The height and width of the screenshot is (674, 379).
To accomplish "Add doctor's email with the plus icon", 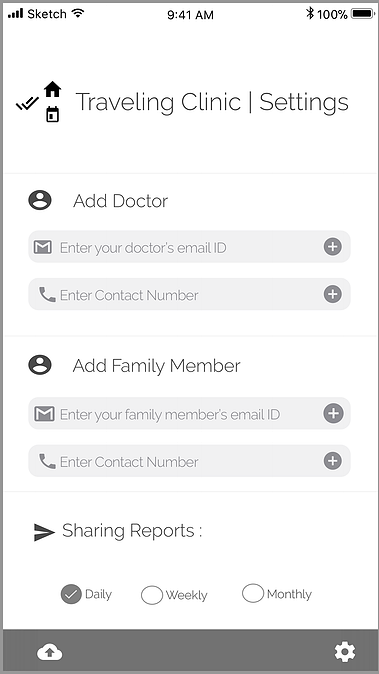I will (x=333, y=247).
